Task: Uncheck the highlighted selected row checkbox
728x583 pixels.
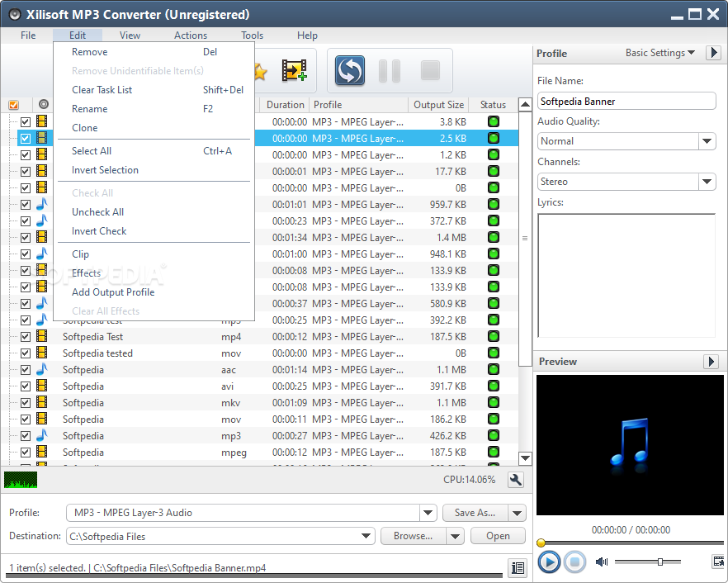Action: [26, 139]
